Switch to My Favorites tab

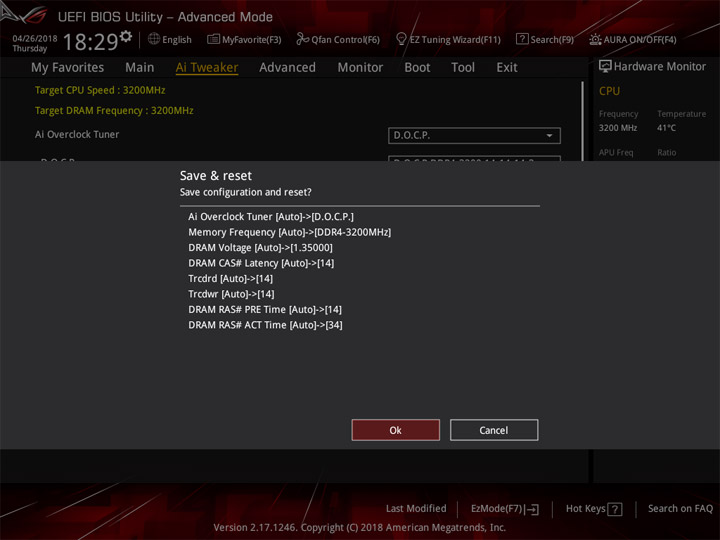click(68, 68)
